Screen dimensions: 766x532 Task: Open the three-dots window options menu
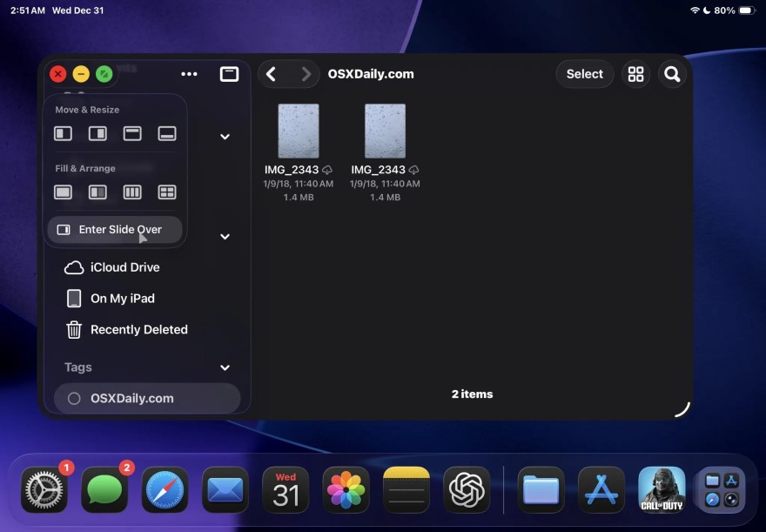tap(190, 74)
